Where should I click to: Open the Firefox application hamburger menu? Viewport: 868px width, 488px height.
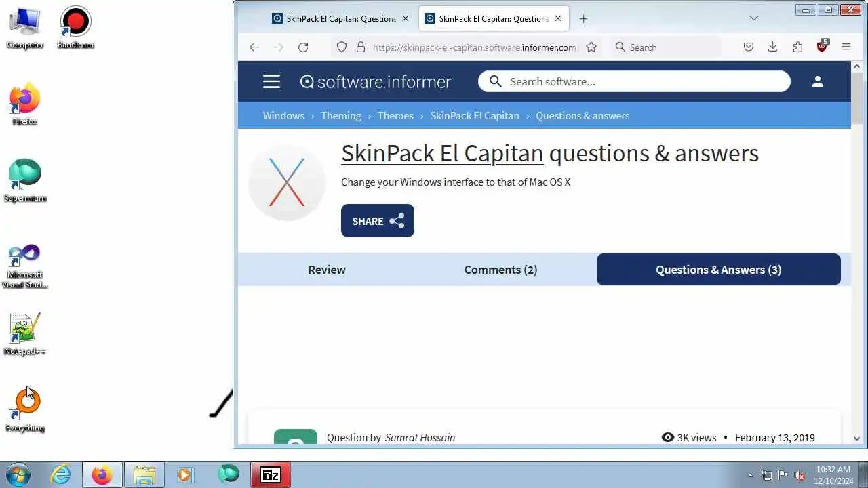(846, 47)
